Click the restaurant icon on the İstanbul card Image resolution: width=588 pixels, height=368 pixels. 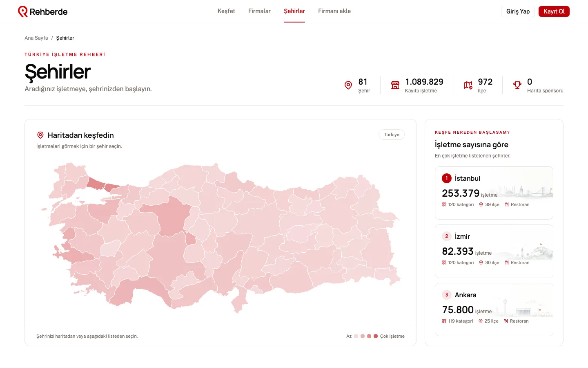(x=507, y=204)
